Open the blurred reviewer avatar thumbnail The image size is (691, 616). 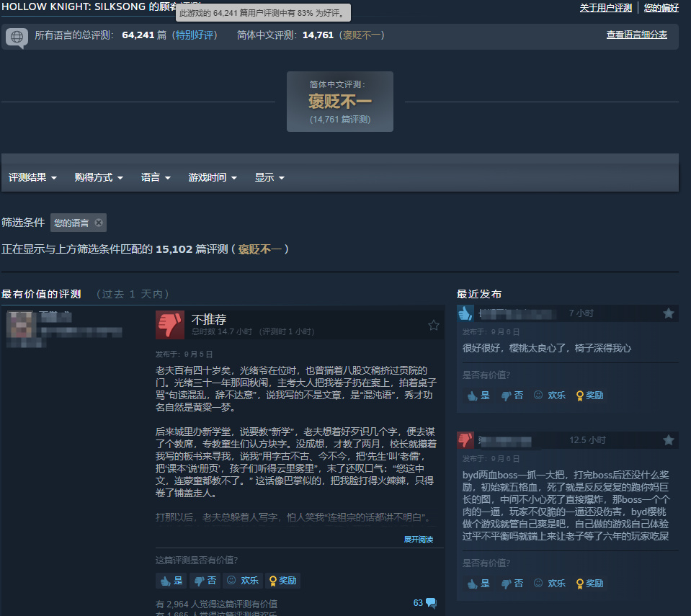20,324
